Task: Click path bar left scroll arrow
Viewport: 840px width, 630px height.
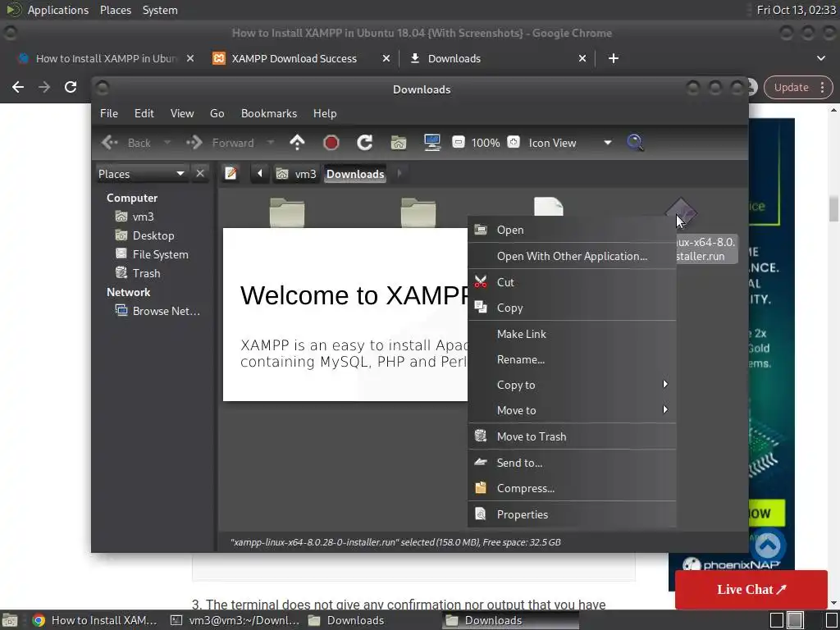Action: click(260, 174)
